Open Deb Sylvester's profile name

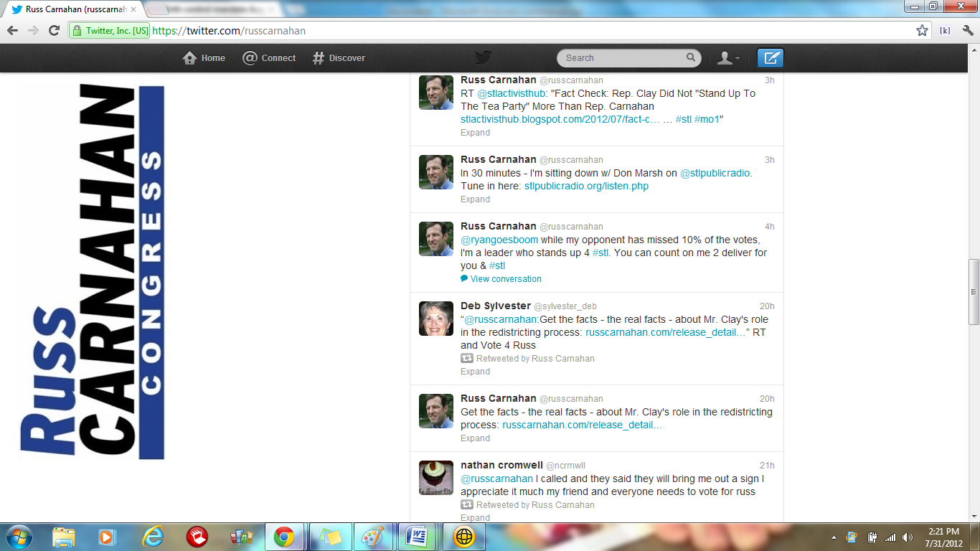[x=496, y=306]
